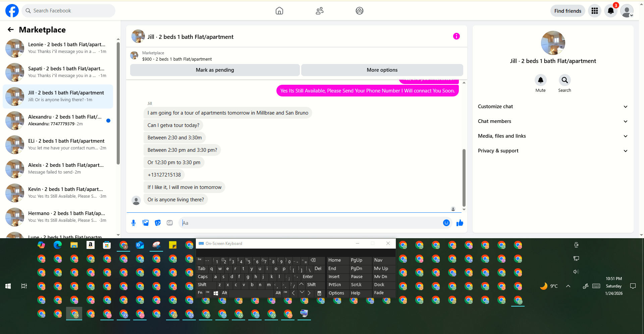Open Hermano conversation in list
Viewport: 644px width, 334px height.
58,217
